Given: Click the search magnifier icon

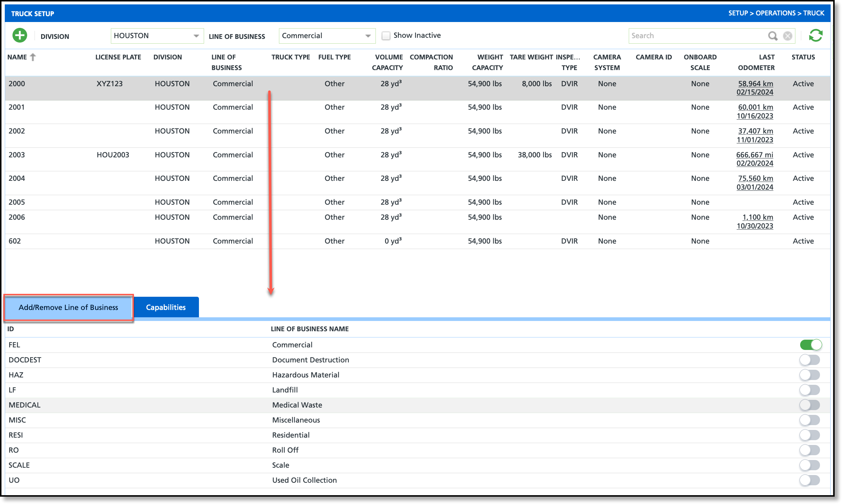Looking at the screenshot, I should (x=773, y=36).
